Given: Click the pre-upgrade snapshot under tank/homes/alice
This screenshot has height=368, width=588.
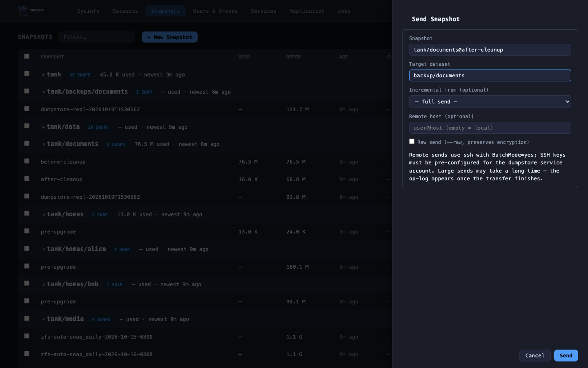Looking at the screenshot, I should coord(58,267).
